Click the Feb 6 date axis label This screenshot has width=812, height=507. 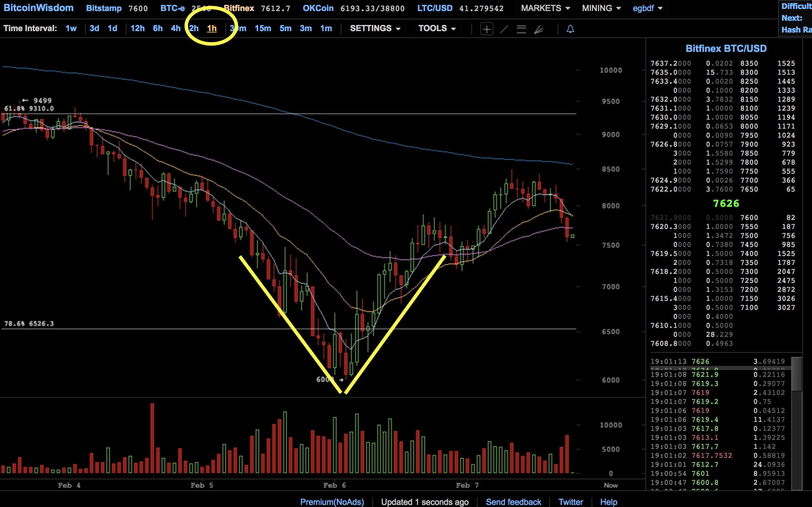[334, 485]
